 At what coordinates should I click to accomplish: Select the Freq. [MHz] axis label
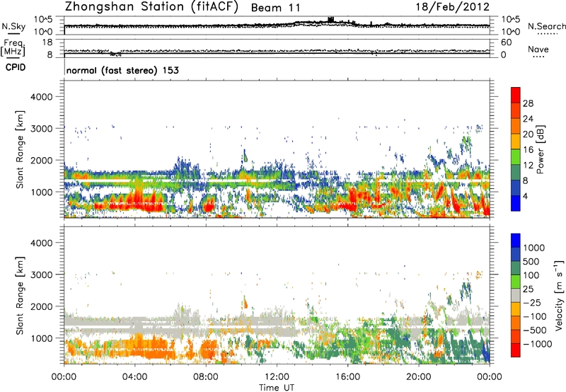pyautogui.click(x=13, y=48)
